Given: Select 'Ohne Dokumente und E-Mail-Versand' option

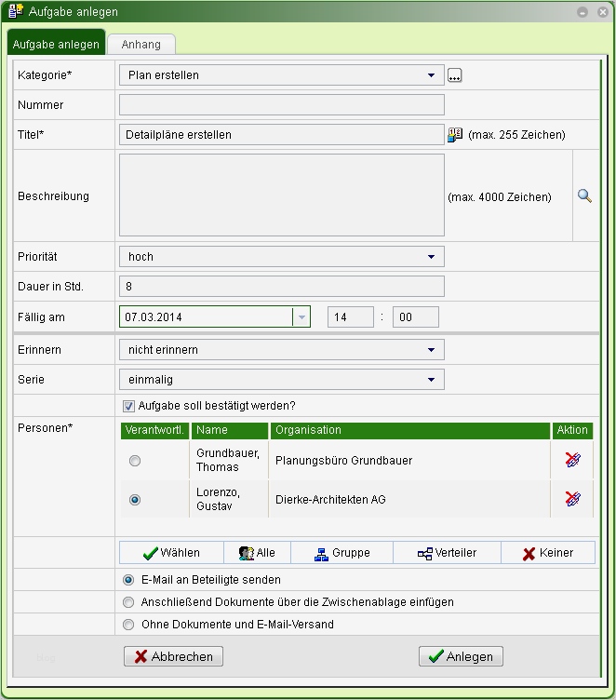Looking at the screenshot, I should tap(128, 625).
